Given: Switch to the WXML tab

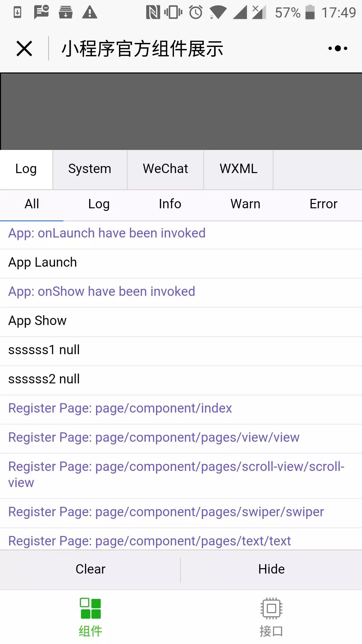Looking at the screenshot, I should (239, 169).
